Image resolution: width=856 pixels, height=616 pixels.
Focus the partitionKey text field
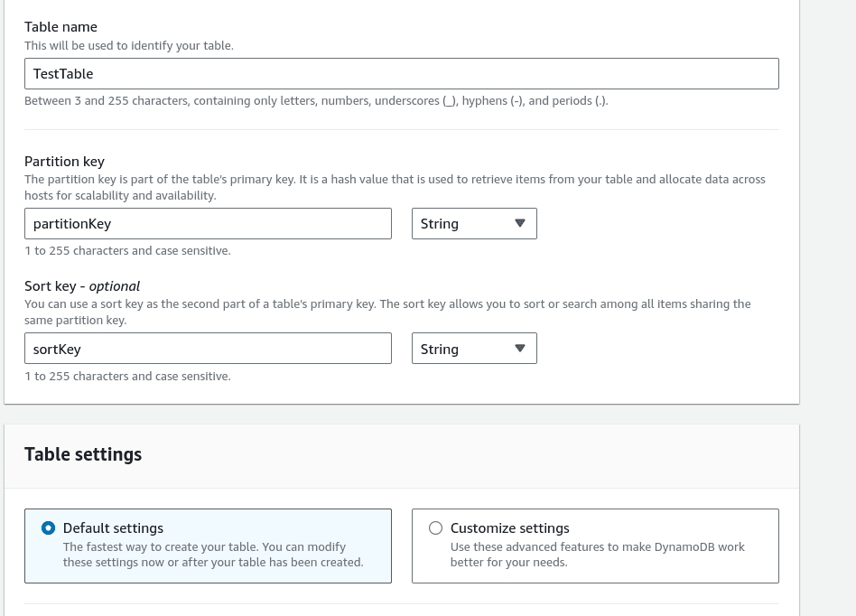pyautogui.click(x=208, y=223)
